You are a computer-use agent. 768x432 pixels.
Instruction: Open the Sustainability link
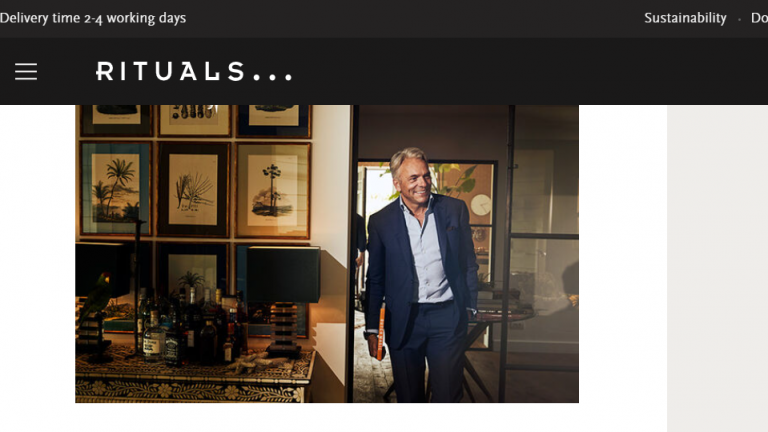coord(685,18)
